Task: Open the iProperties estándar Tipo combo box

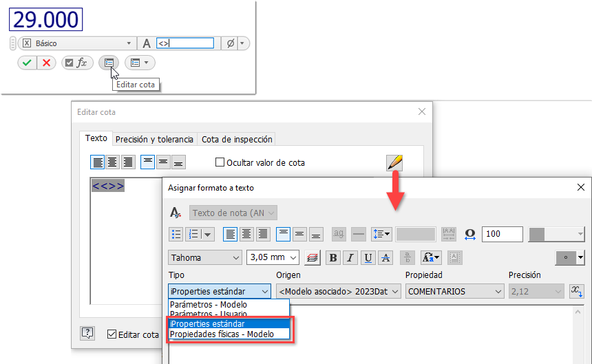Action: [220, 291]
